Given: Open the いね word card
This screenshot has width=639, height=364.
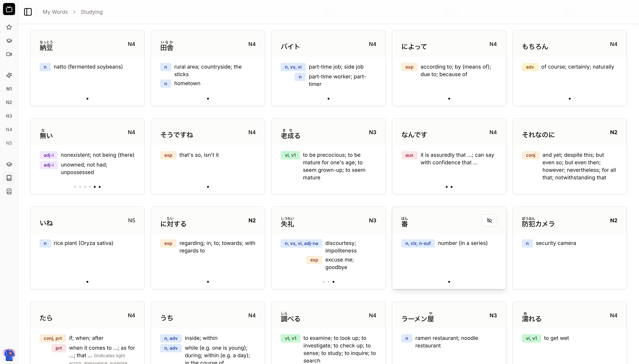Looking at the screenshot, I should pos(87,248).
